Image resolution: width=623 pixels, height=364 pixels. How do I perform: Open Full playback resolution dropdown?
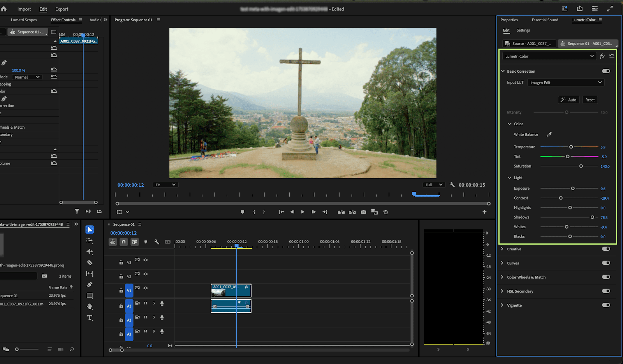(434, 185)
